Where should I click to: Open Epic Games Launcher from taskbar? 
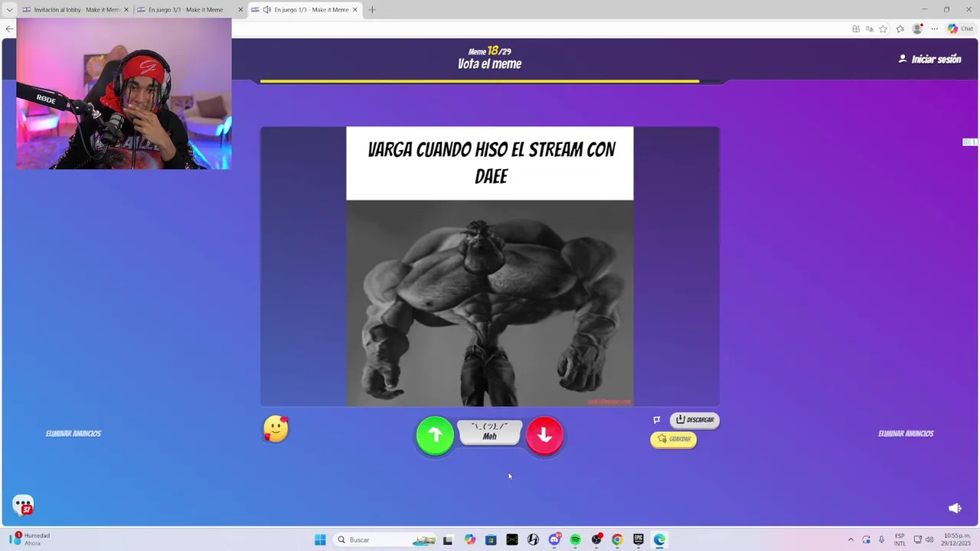tap(639, 540)
